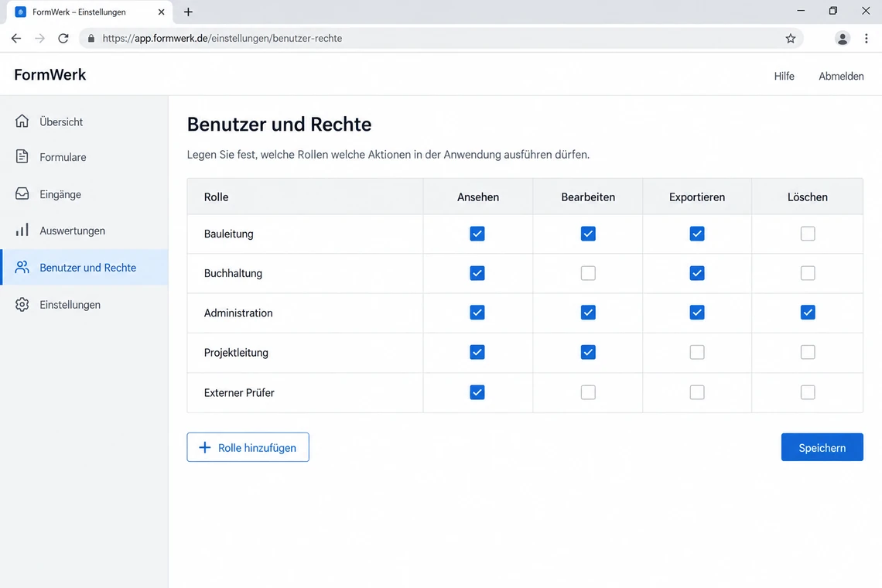The height and width of the screenshot is (588, 882).
Task: Click the Bearbeiten column header
Action: click(x=588, y=197)
